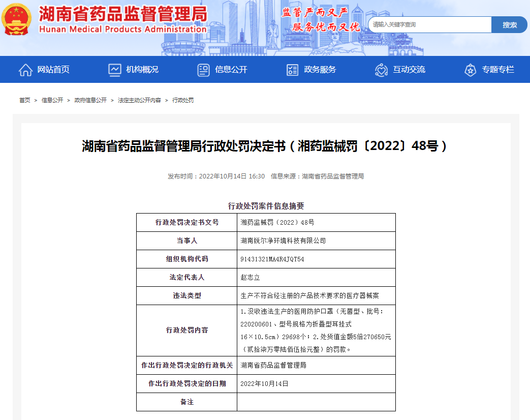Open the 专题专栏 menu item
Screen dimensions: 530x420
coord(498,70)
